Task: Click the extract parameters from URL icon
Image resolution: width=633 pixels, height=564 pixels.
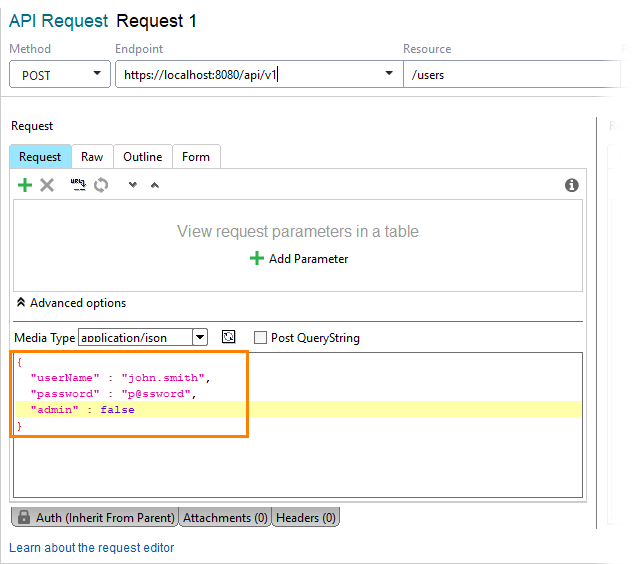Action: click(78, 185)
